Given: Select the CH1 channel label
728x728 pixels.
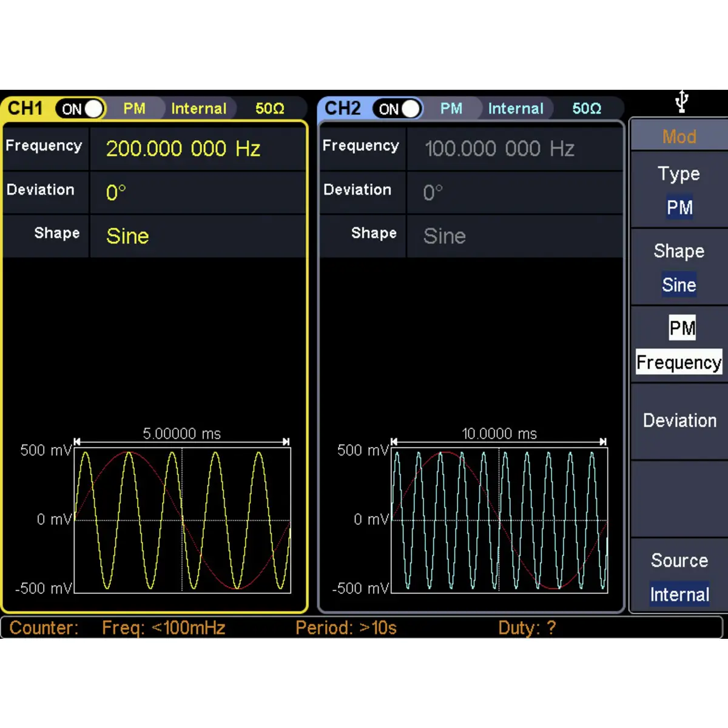Looking at the screenshot, I should pyautogui.click(x=25, y=109).
